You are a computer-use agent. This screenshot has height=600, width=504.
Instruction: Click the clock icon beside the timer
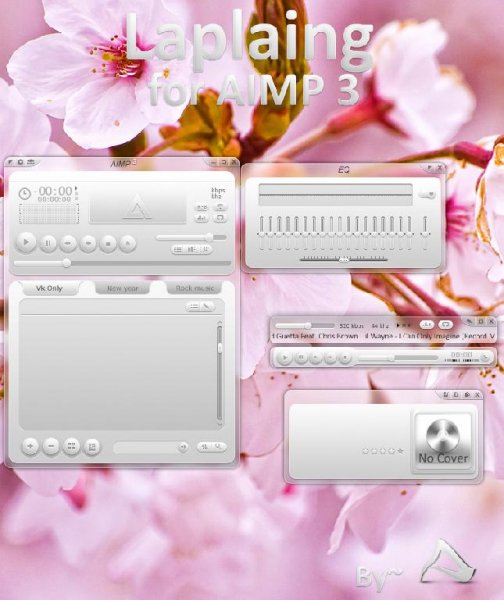point(25,194)
